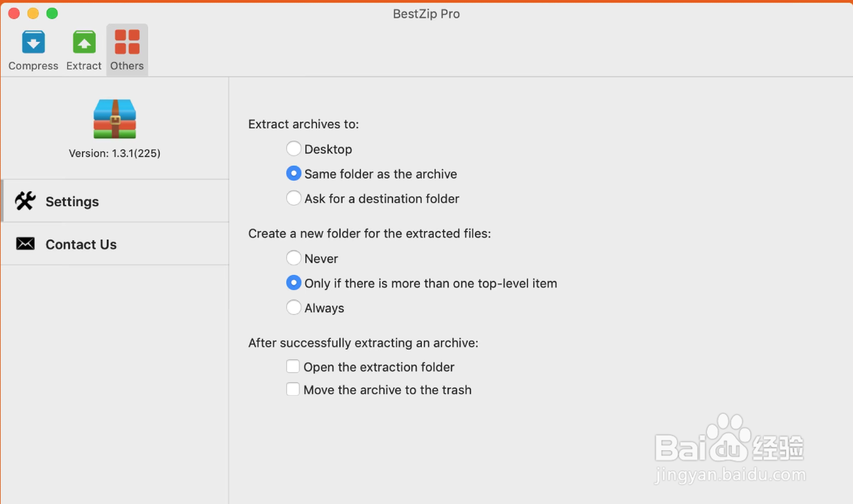This screenshot has height=504, width=853.
Task: Select Only if more than one top-level item
Action: click(x=294, y=283)
